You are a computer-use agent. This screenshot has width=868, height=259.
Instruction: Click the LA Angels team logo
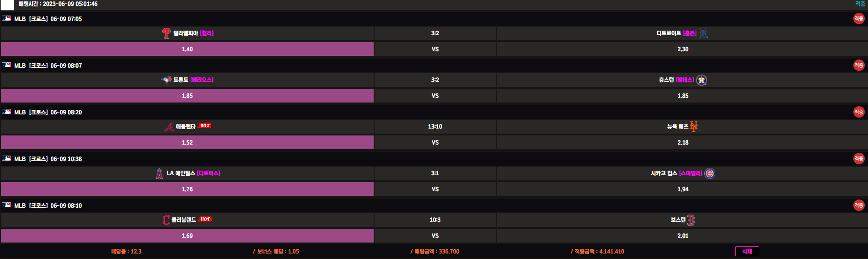tap(159, 173)
